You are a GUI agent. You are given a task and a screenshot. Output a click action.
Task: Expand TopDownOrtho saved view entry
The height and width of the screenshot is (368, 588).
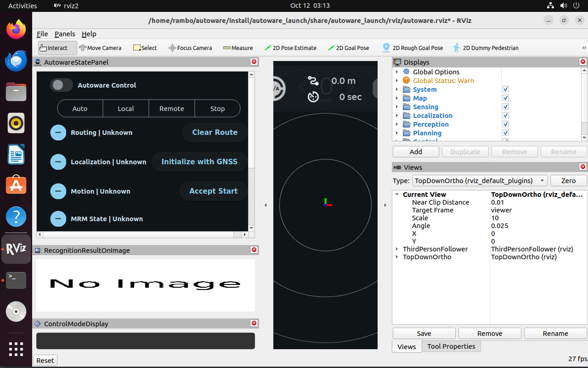[x=397, y=257]
